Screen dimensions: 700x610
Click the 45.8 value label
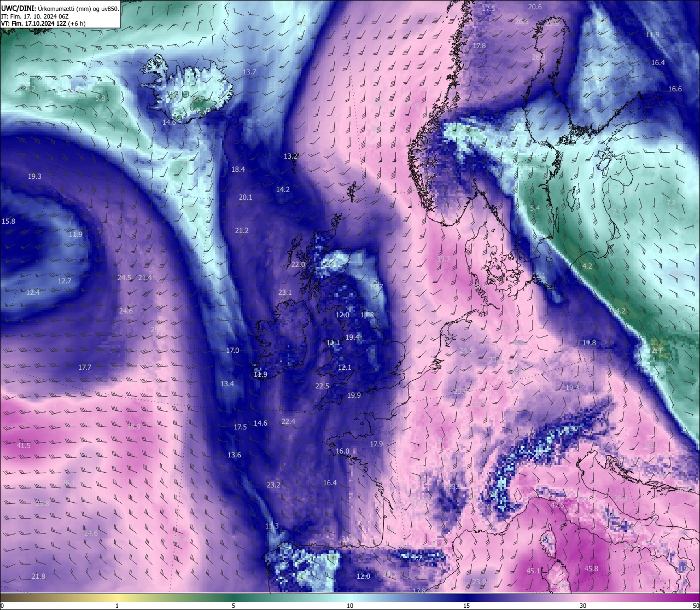(x=591, y=569)
